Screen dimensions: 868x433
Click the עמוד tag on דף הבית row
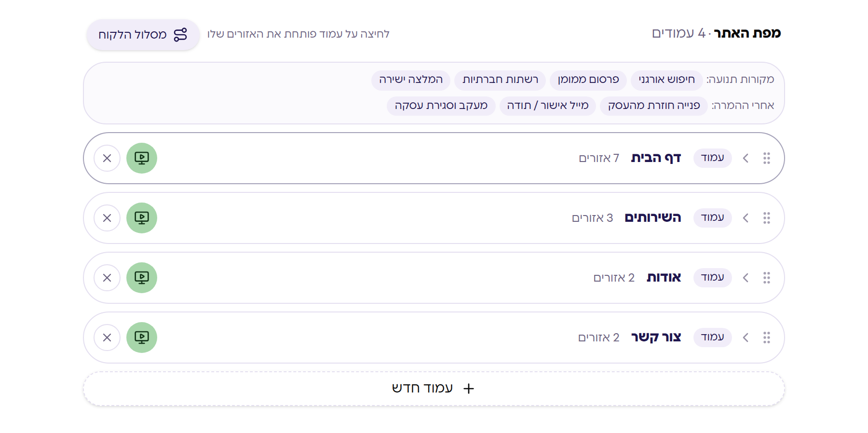pyautogui.click(x=713, y=158)
